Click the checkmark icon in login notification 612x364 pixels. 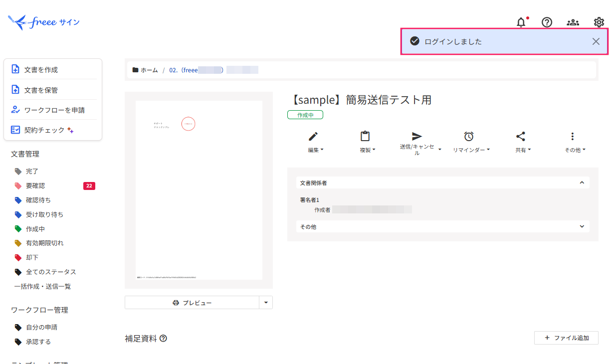(x=414, y=41)
